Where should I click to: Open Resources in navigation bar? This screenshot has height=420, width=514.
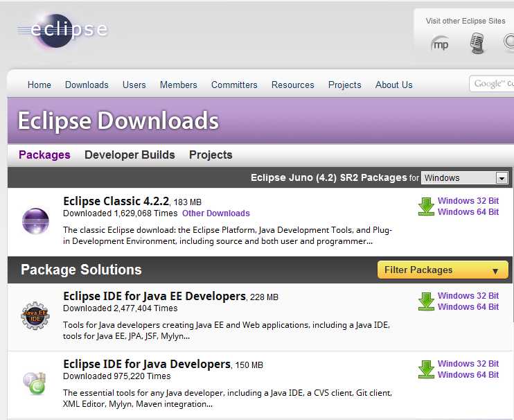tap(293, 85)
